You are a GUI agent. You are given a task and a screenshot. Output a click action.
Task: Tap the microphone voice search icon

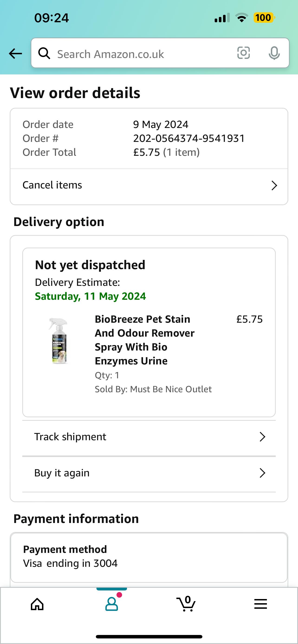tap(274, 53)
